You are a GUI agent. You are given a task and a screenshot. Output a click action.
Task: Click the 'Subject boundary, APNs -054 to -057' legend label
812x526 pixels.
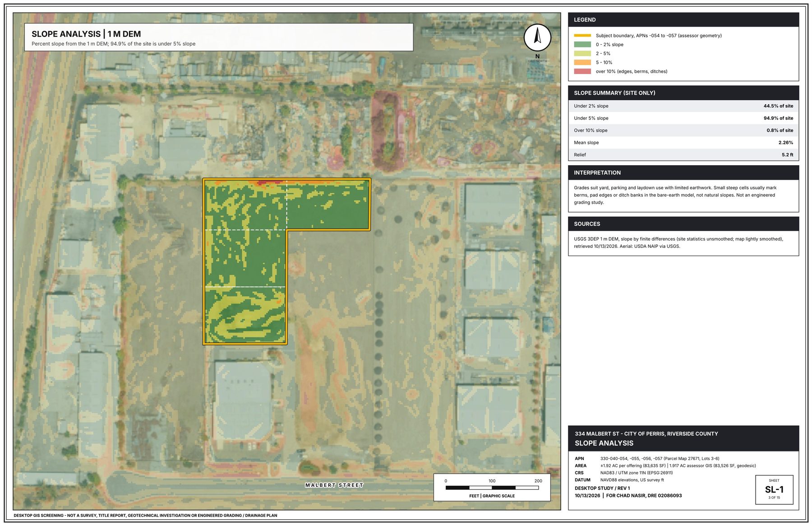(x=659, y=36)
